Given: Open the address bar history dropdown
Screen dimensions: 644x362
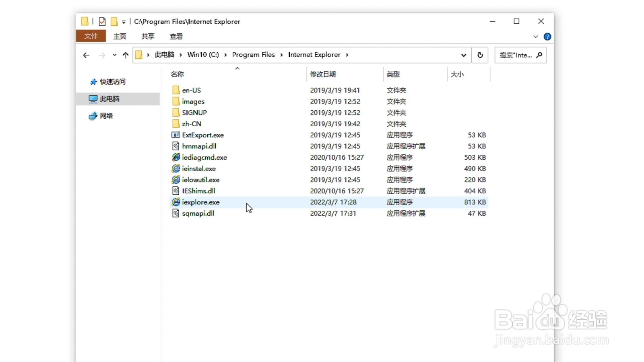Looking at the screenshot, I should click(464, 55).
